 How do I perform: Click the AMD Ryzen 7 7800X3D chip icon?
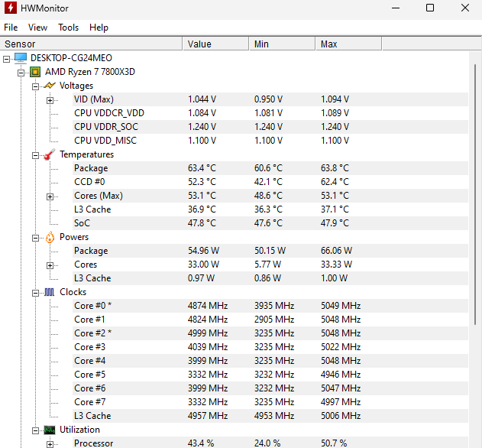tap(35, 72)
